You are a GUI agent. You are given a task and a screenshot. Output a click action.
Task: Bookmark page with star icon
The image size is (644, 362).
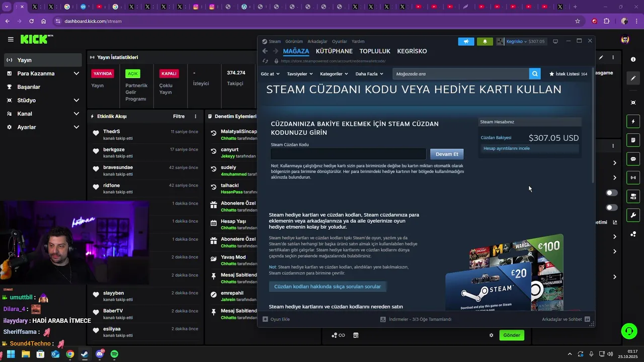point(578,21)
